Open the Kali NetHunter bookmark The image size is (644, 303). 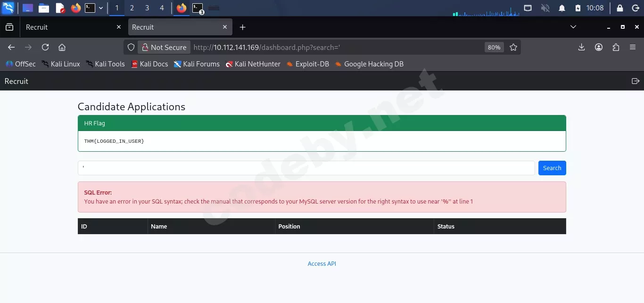click(253, 64)
